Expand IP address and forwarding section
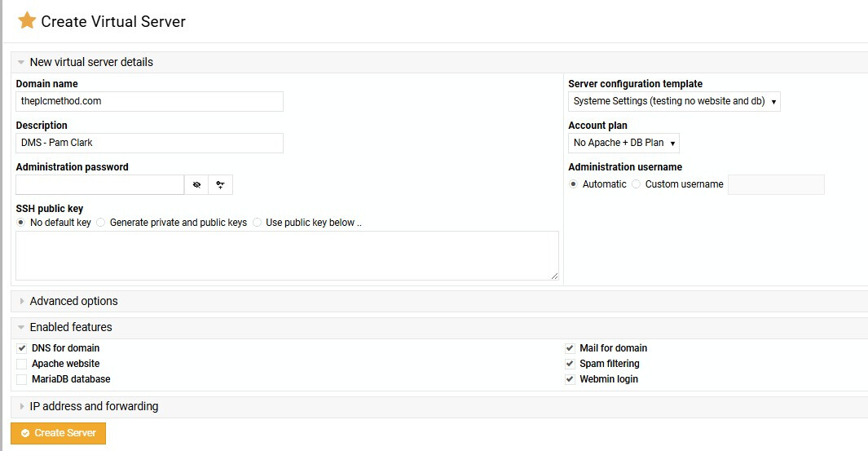This screenshot has height=451, width=868. [94, 406]
